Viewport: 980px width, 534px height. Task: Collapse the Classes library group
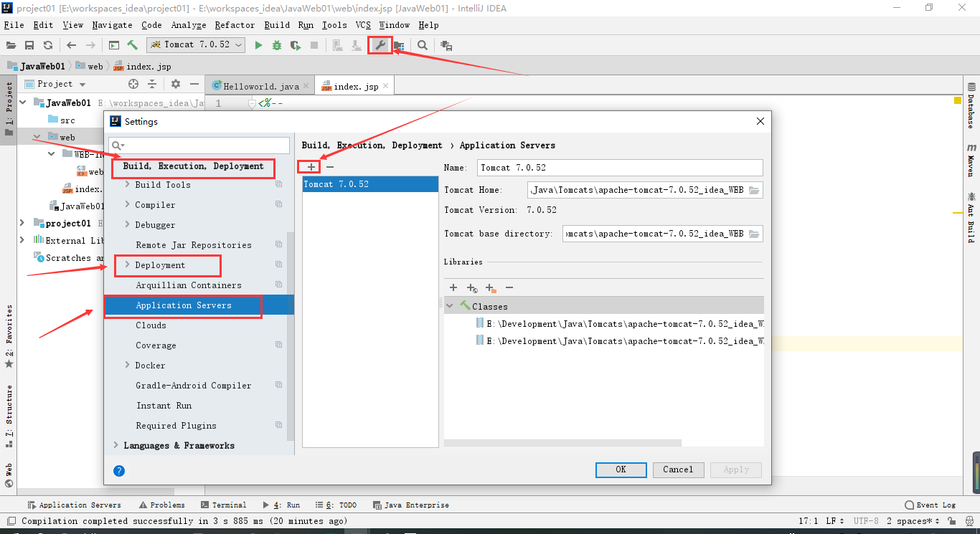tap(450, 306)
